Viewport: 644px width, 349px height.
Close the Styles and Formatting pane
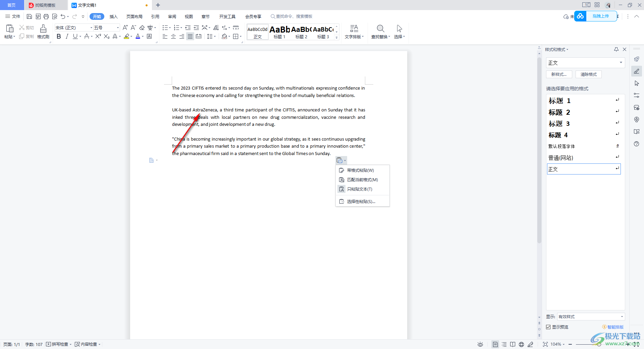pyautogui.click(x=625, y=49)
